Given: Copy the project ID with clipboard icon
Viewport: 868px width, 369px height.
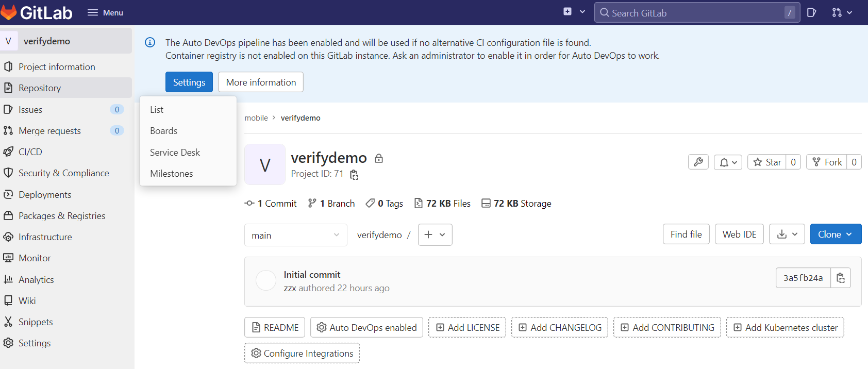Looking at the screenshot, I should pyautogui.click(x=354, y=175).
